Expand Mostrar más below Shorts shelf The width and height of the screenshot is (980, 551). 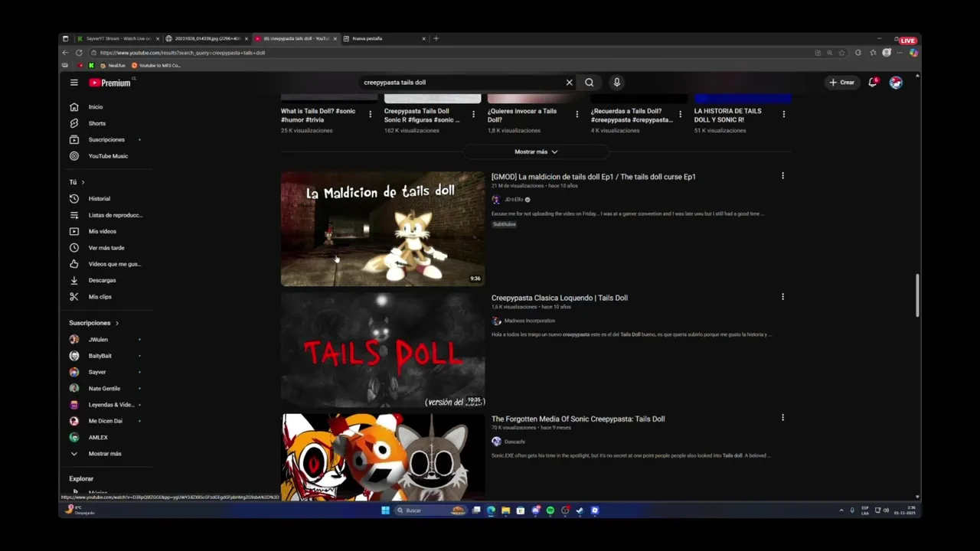click(x=536, y=152)
